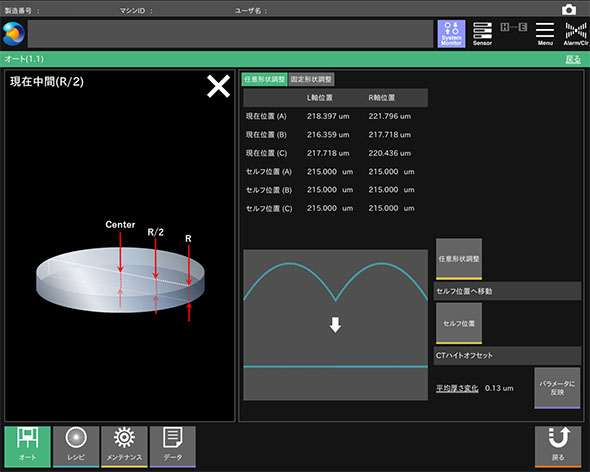Click the 戻る return arrow button

(x=558, y=447)
